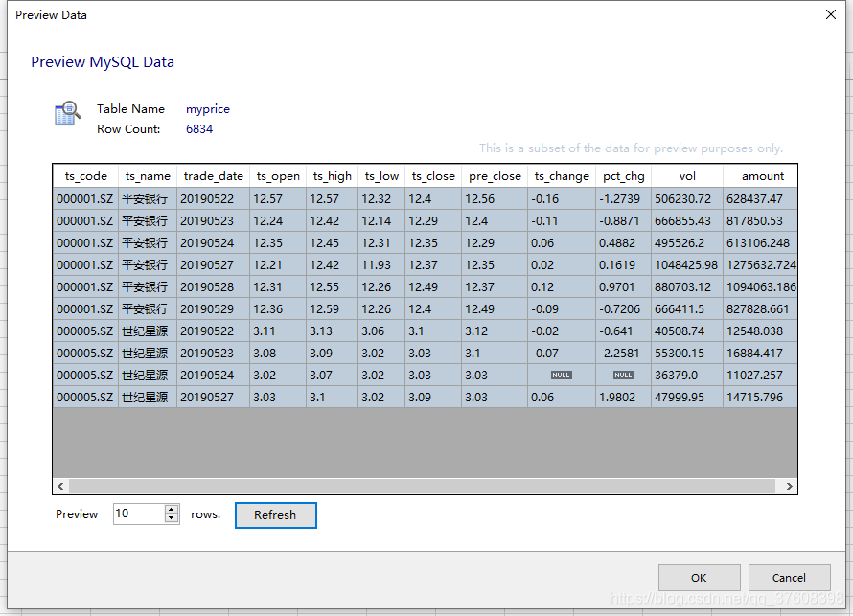Click ts_high cell 12.59
The width and height of the screenshot is (853, 616).
tap(333, 308)
